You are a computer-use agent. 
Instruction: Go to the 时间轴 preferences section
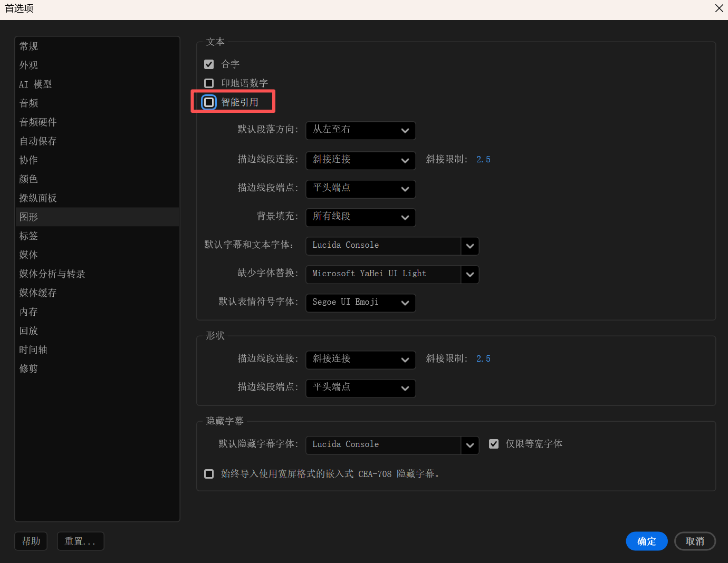(x=33, y=350)
